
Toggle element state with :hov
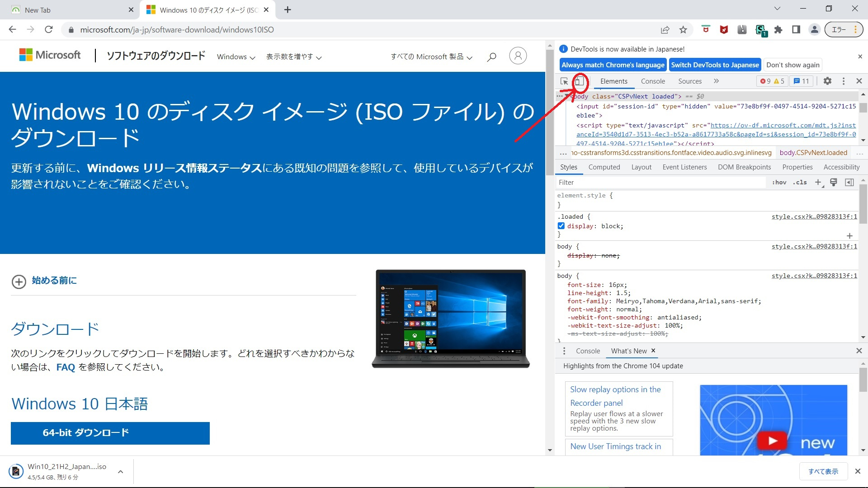779,182
